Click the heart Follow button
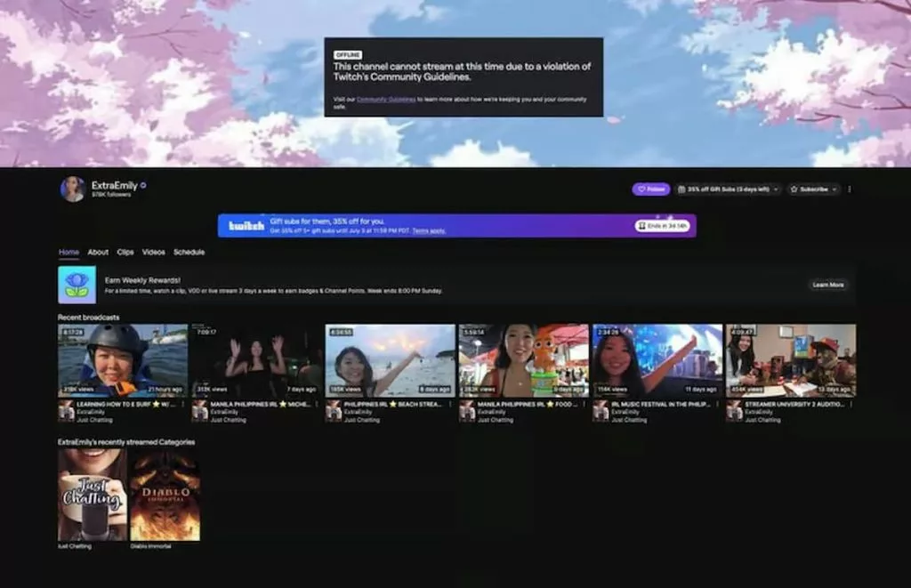911x588 pixels. click(x=650, y=189)
